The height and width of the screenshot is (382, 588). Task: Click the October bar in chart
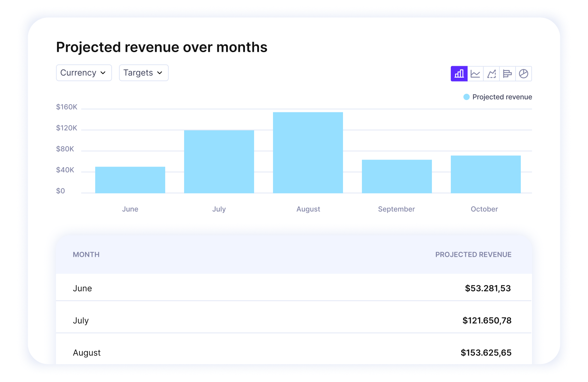tap(486, 174)
